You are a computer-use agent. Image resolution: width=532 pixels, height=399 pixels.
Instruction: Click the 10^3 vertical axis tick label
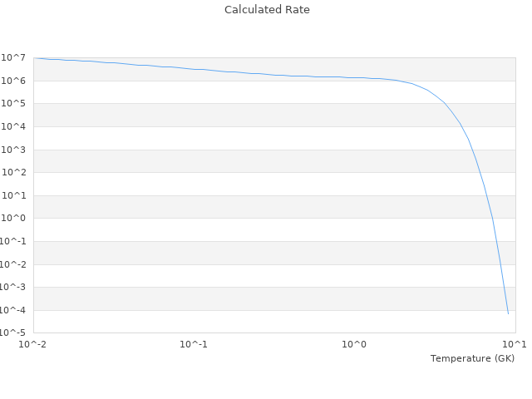(x=15, y=150)
